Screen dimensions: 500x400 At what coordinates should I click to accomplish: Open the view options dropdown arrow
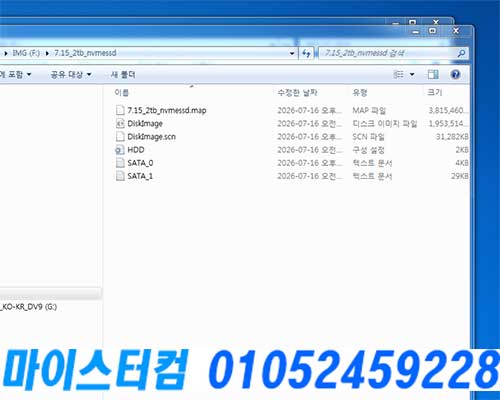coord(412,74)
